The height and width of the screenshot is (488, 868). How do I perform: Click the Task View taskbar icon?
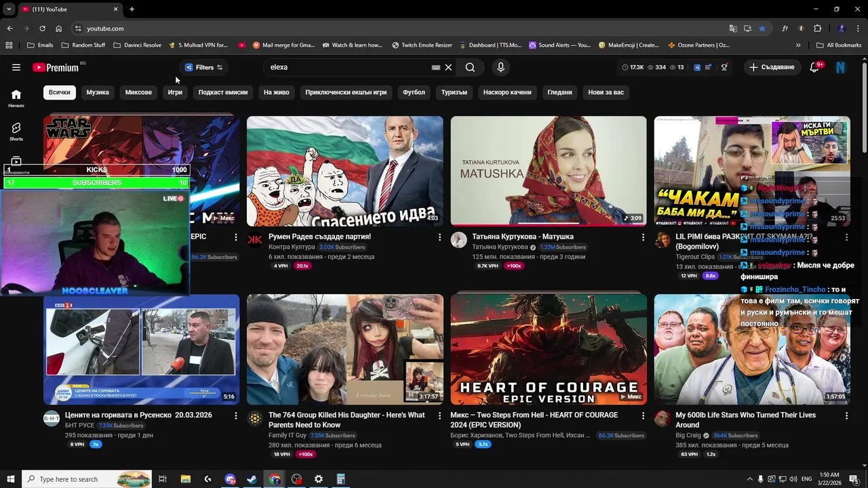163,479
